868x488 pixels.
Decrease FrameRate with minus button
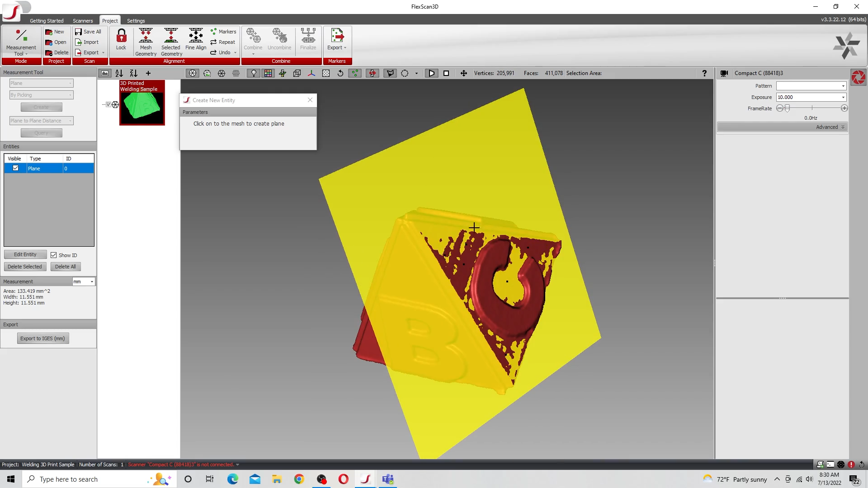click(779, 108)
